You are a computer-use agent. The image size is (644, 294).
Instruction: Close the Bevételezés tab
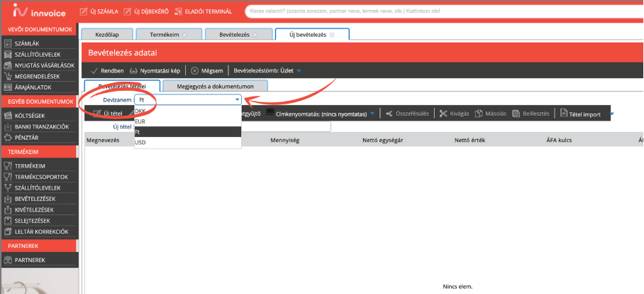(255, 34)
